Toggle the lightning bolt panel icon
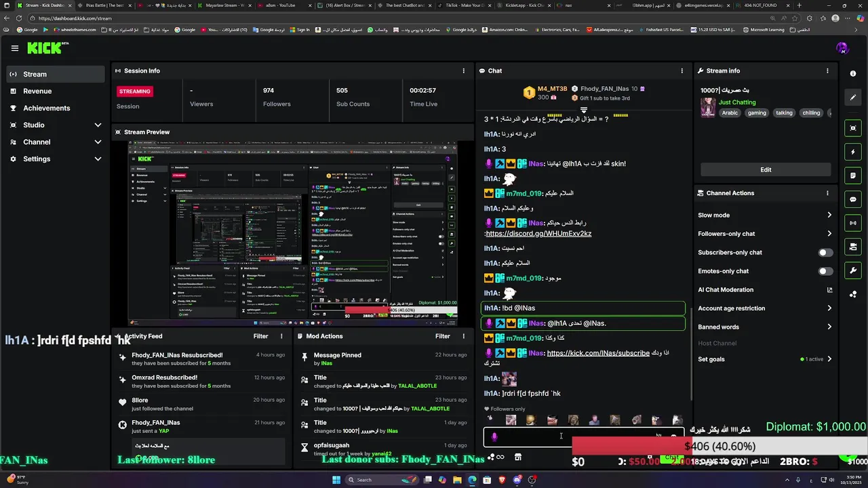 (853, 152)
